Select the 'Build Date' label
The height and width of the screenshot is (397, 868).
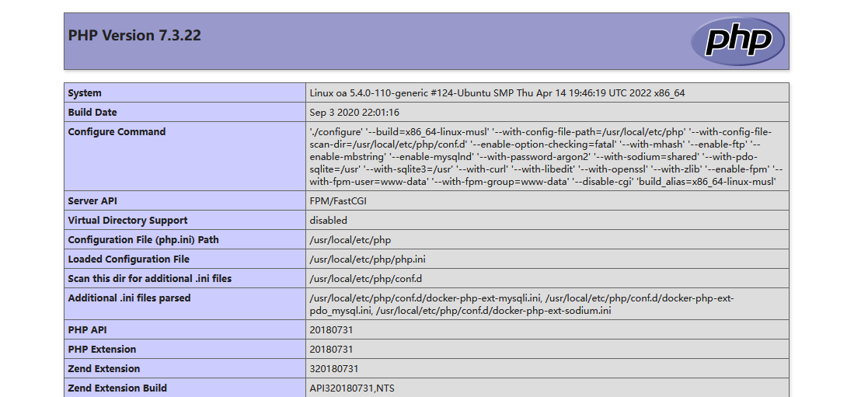(x=92, y=113)
